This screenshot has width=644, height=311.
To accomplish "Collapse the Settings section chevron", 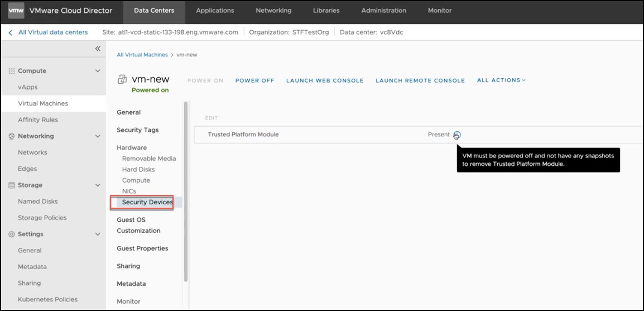I will [x=98, y=234].
